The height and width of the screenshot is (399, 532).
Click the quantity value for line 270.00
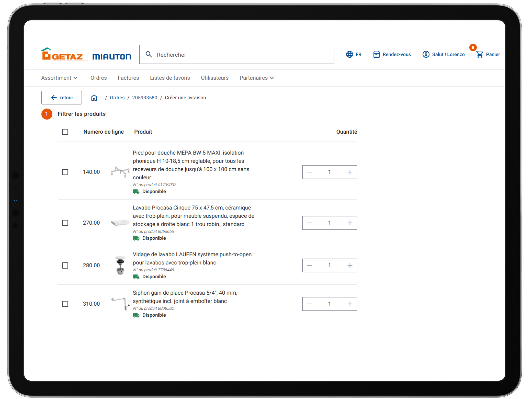tap(330, 223)
